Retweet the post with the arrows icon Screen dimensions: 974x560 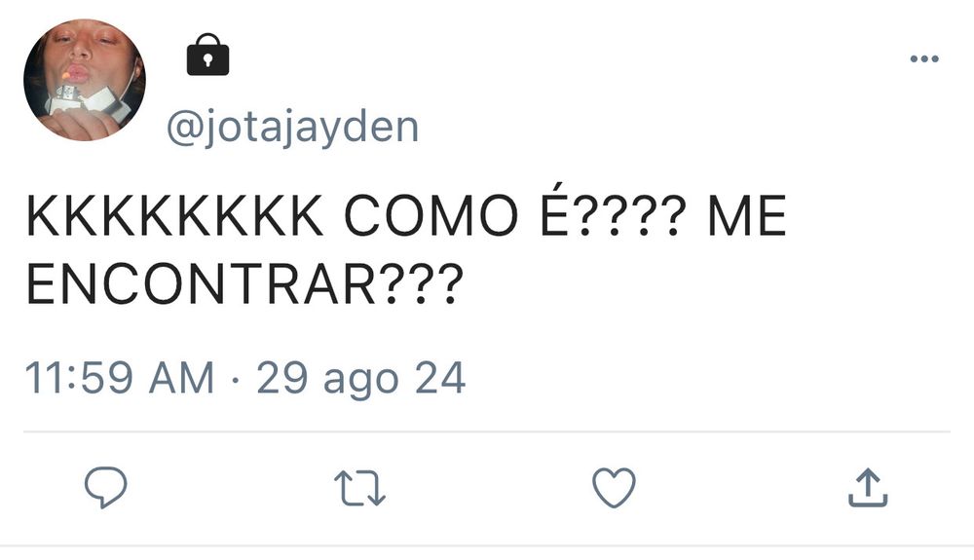[359, 488]
